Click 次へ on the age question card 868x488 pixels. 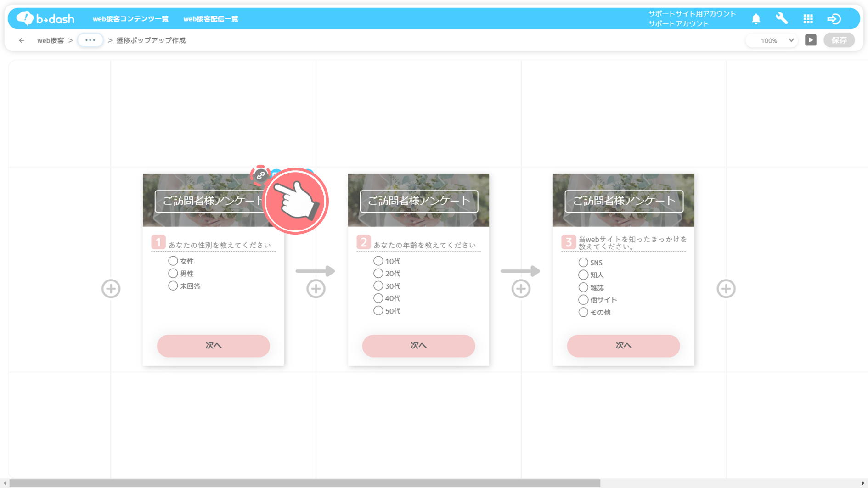click(x=418, y=346)
